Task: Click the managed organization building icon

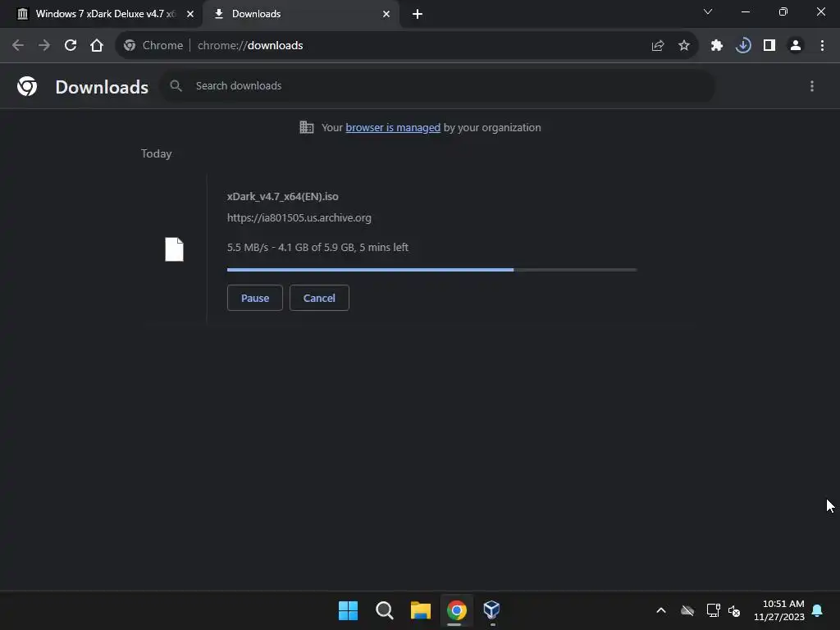Action: [x=307, y=127]
